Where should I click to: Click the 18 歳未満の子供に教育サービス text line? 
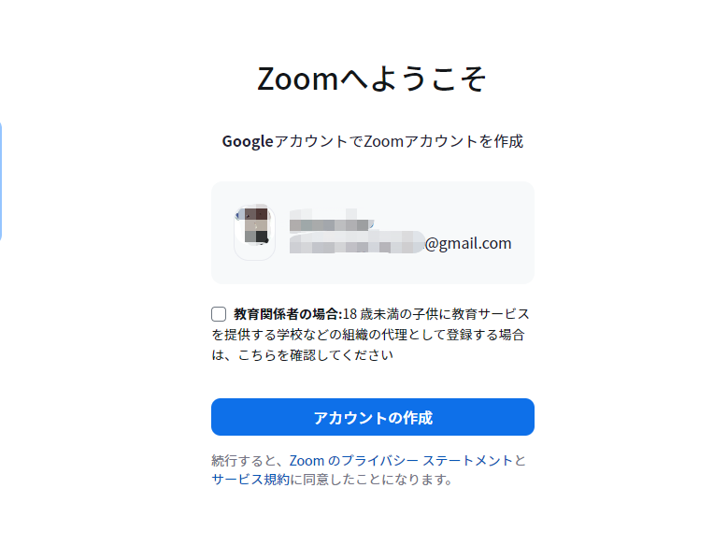point(436,314)
